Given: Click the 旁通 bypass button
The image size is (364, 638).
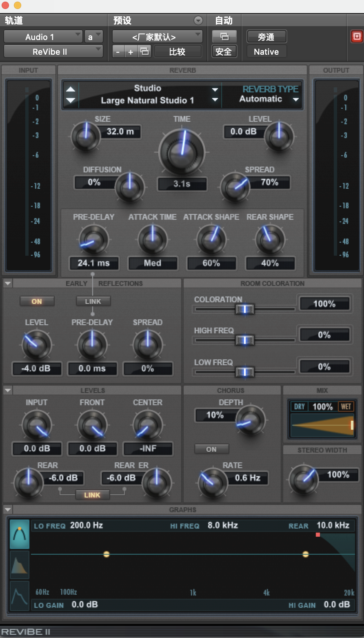Looking at the screenshot, I should click(x=266, y=37).
